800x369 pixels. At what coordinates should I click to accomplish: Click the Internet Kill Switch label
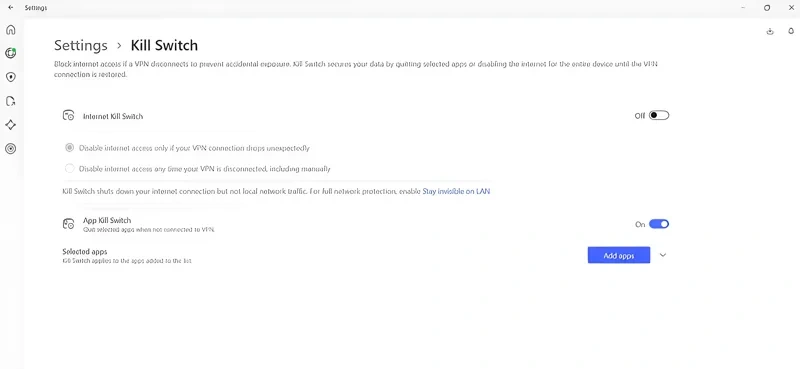pos(113,116)
